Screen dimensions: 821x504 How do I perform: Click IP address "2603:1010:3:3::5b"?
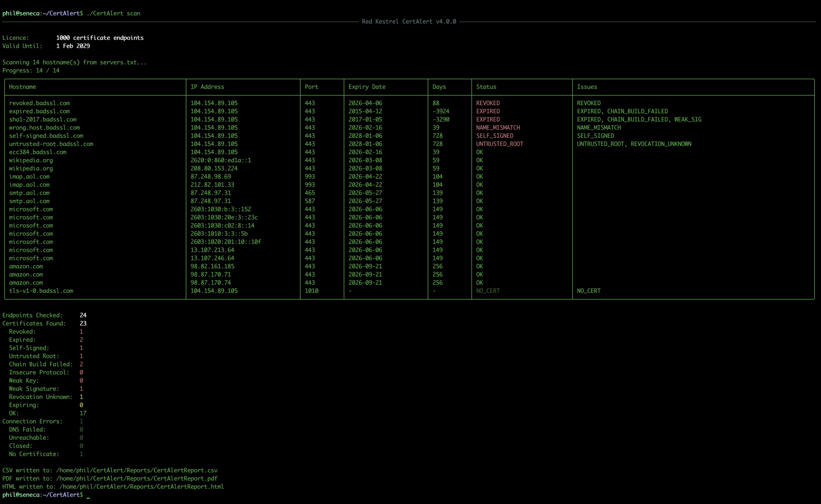[219, 234]
